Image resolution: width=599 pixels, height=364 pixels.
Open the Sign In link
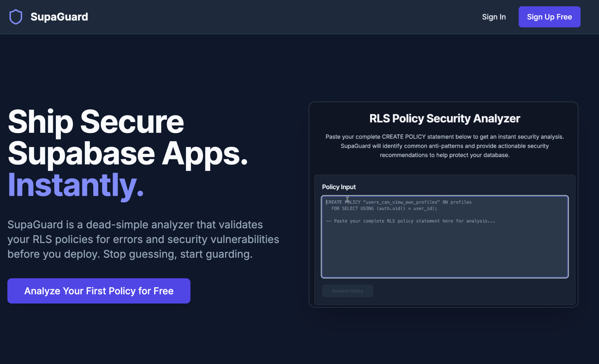(x=494, y=17)
